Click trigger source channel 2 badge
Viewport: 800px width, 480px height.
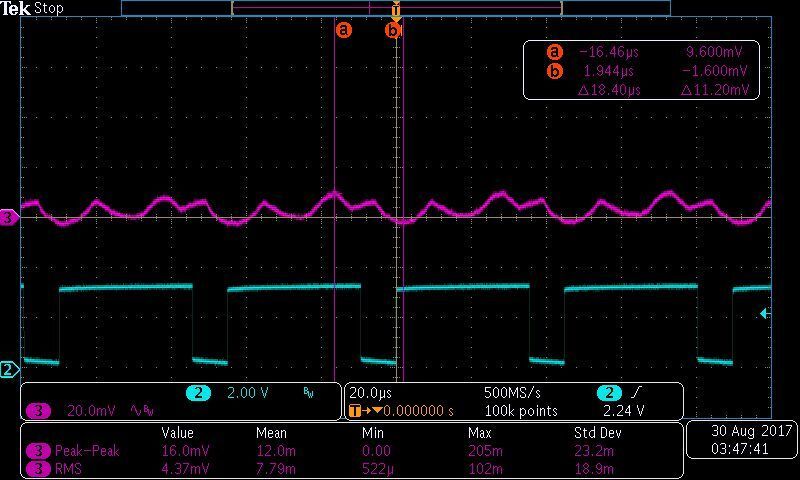(x=609, y=393)
